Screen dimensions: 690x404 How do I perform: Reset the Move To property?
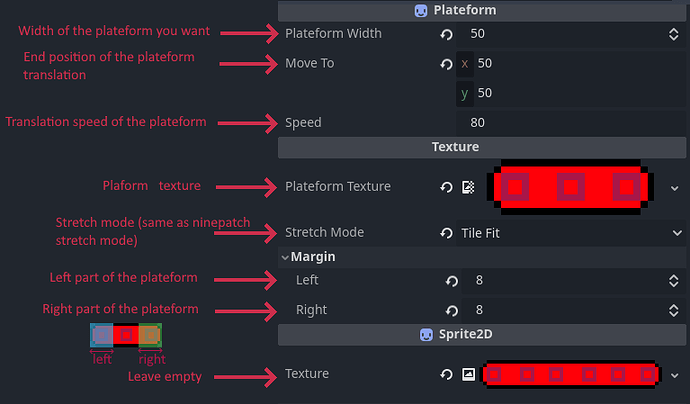[446, 64]
